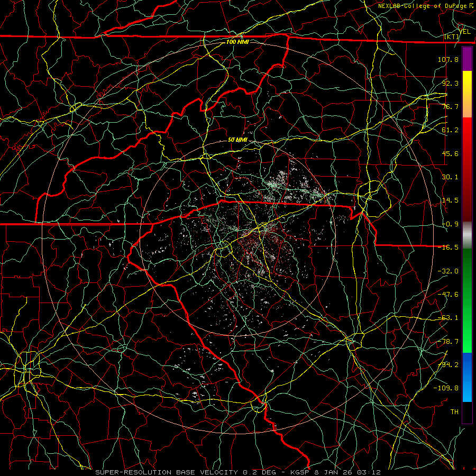
Task: Click the KGSP station identifier in the caption
Action: [x=300, y=472]
